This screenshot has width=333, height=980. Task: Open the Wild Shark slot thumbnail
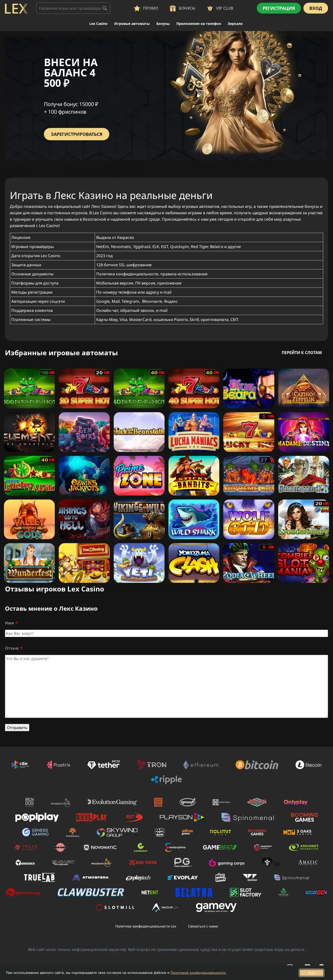194,519
